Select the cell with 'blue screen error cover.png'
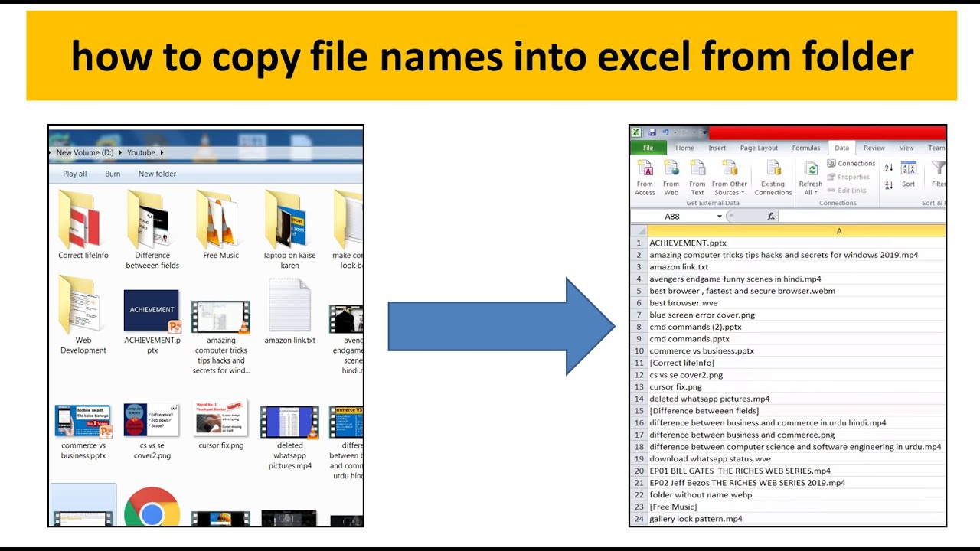The height and width of the screenshot is (551, 980). (796, 315)
